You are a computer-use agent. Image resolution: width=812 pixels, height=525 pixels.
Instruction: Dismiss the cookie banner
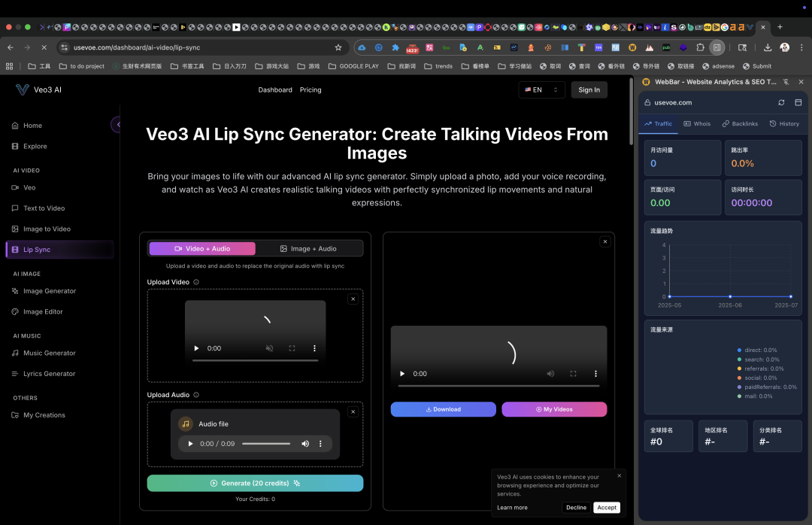point(620,476)
